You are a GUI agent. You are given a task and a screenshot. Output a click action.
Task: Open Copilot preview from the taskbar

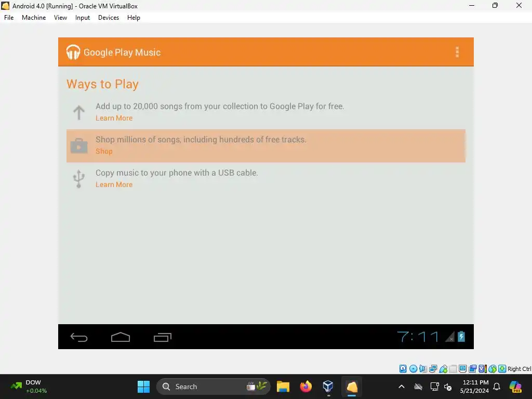(x=516, y=387)
